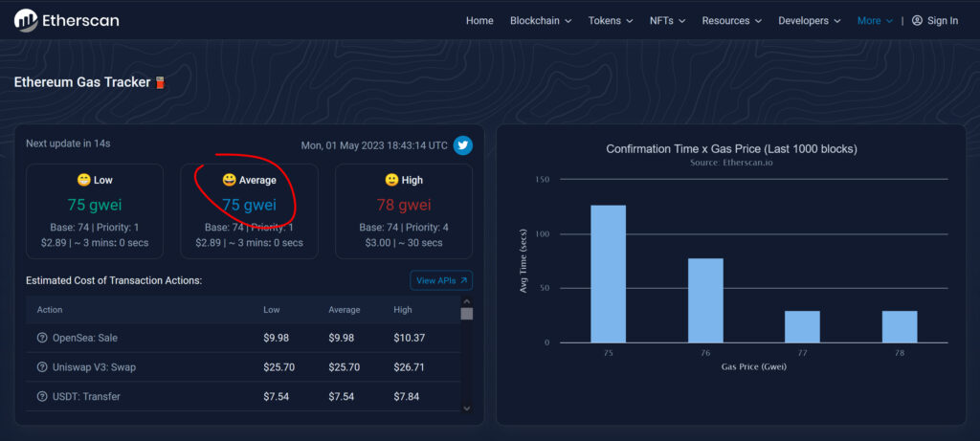Click the smiley emoji above Average

[229, 180]
